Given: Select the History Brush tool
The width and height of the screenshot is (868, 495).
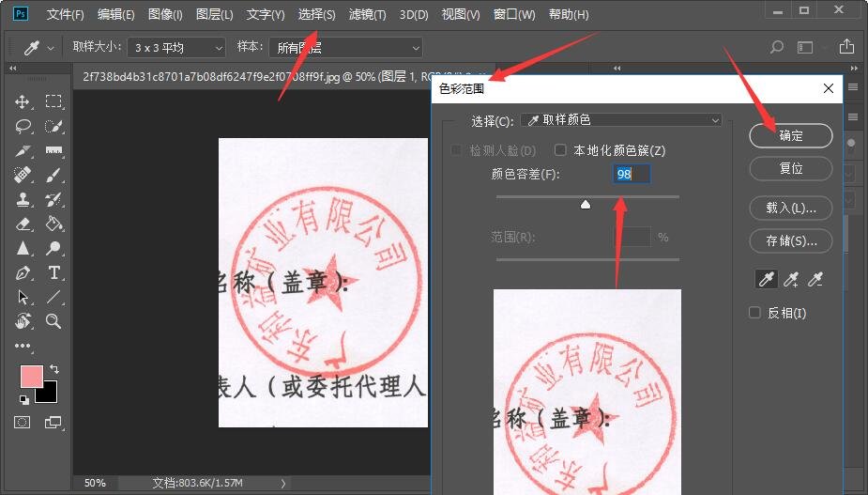Looking at the screenshot, I should coord(53,199).
